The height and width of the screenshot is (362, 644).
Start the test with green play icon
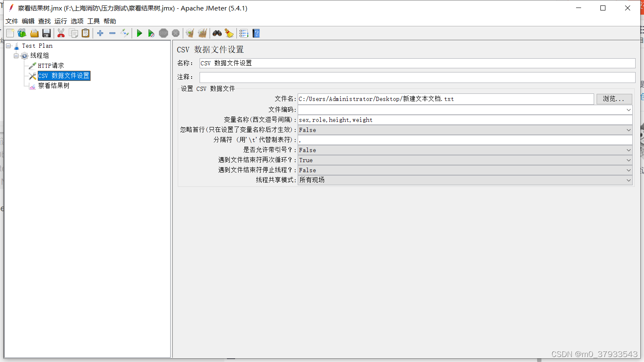140,33
